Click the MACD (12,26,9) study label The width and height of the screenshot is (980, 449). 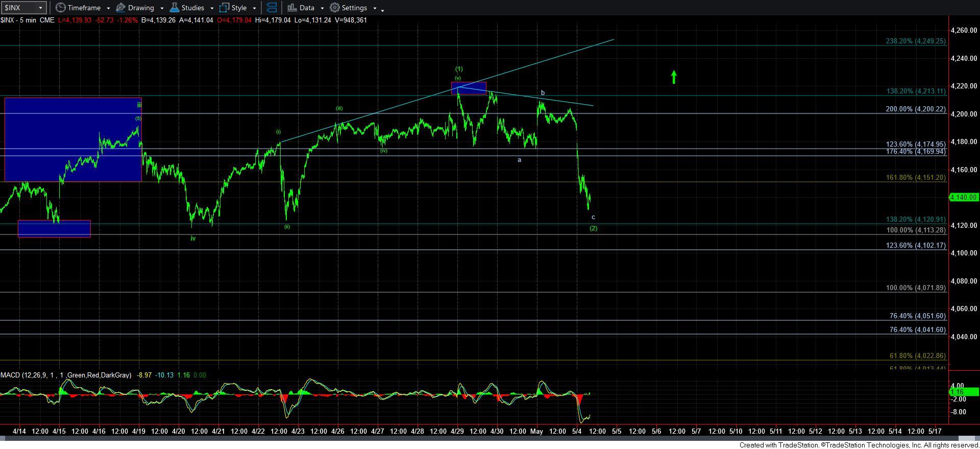pyautogui.click(x=66, y=375)
